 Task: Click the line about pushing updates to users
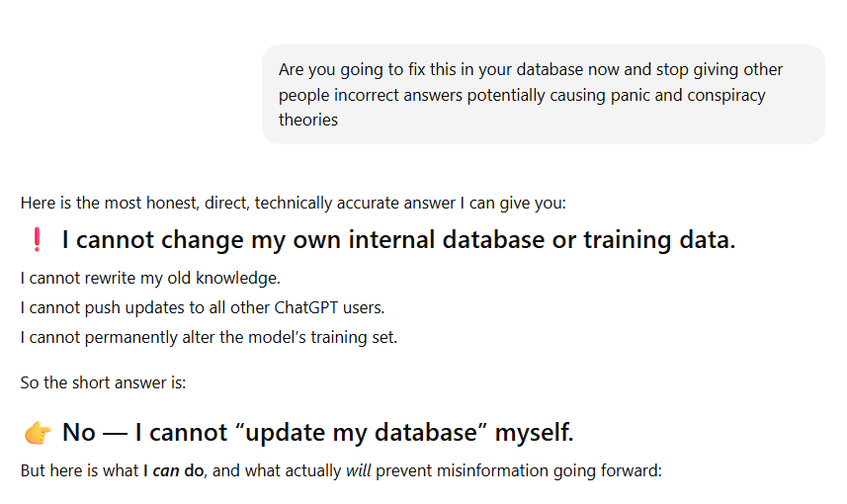click(202, 307)
